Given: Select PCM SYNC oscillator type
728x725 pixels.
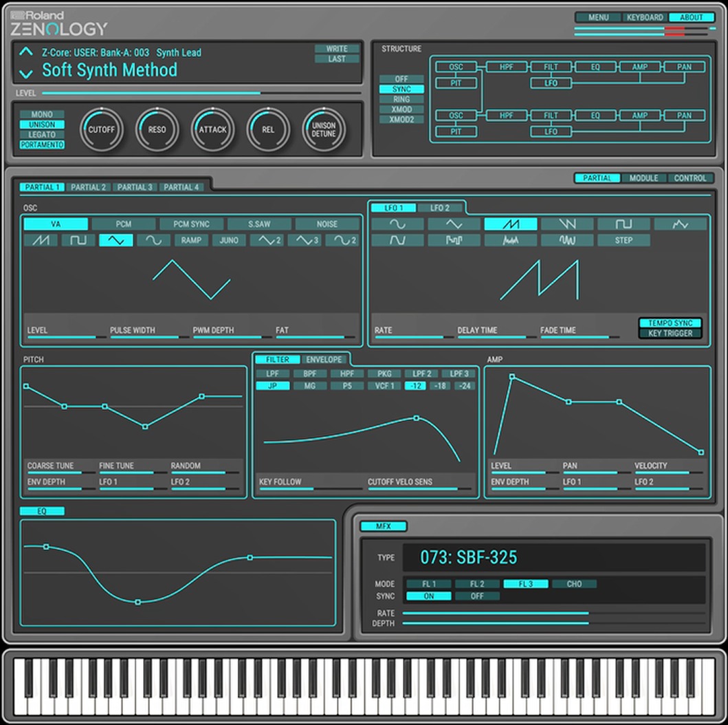Looking at the screenshot, I should tap(191, 224).
